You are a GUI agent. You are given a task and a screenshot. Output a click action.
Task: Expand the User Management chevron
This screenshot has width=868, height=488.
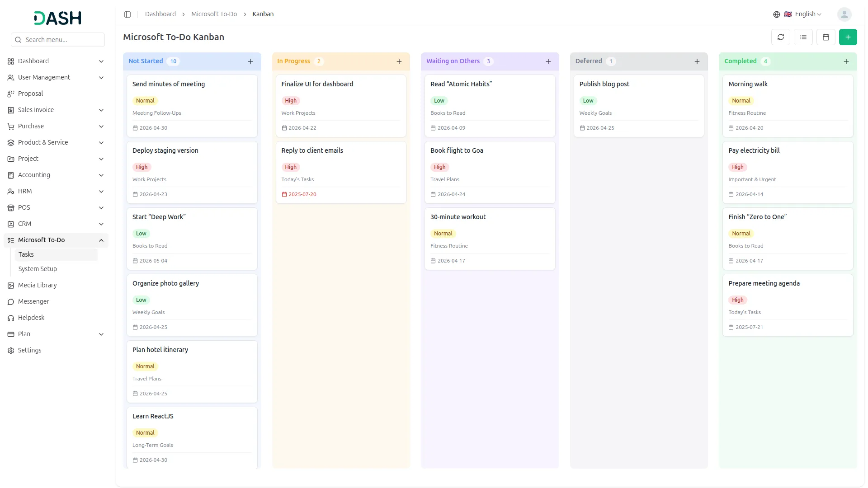pos(101,78)
